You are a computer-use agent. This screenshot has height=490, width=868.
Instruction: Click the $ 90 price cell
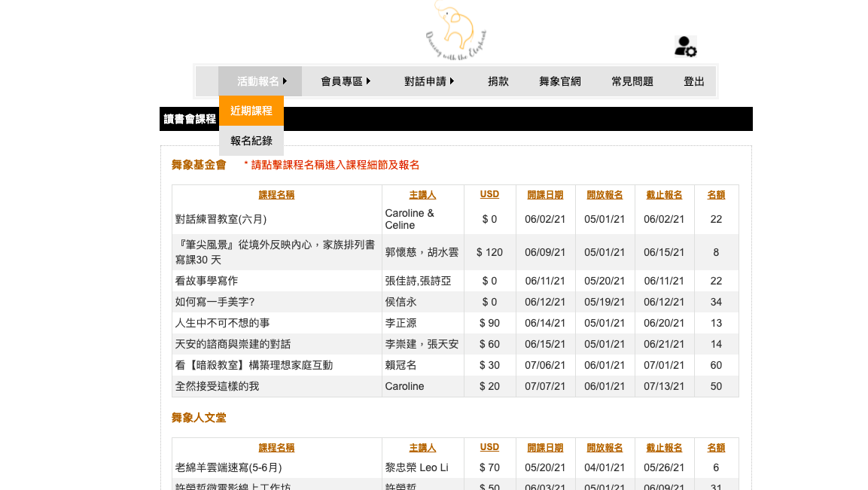(x=489, y=323)
